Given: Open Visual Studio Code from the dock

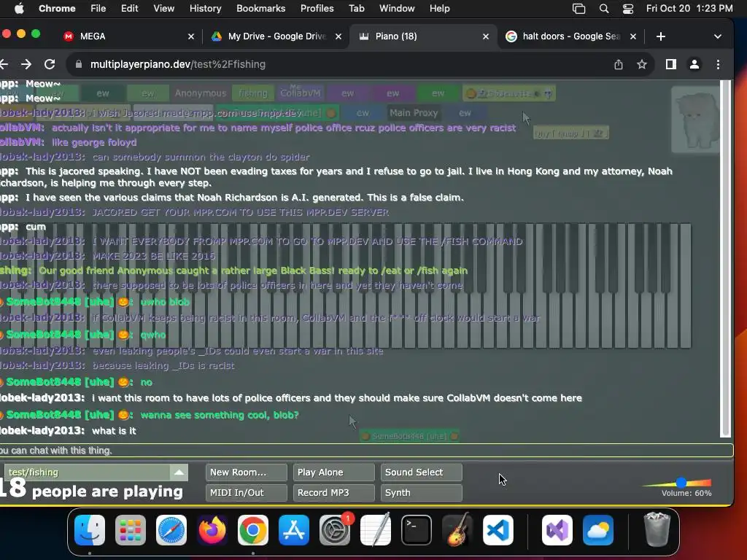Looking at the screenshot, I should click(498, 530).
